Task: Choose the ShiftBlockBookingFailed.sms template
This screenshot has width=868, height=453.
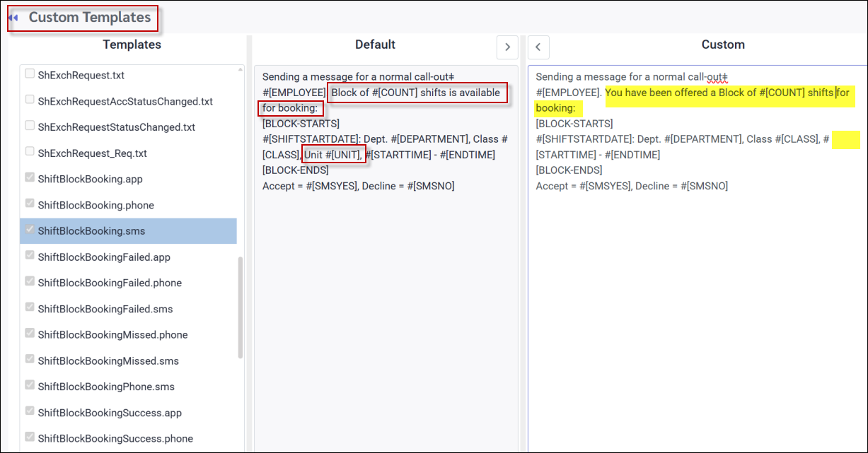Action: coord(105,309)
